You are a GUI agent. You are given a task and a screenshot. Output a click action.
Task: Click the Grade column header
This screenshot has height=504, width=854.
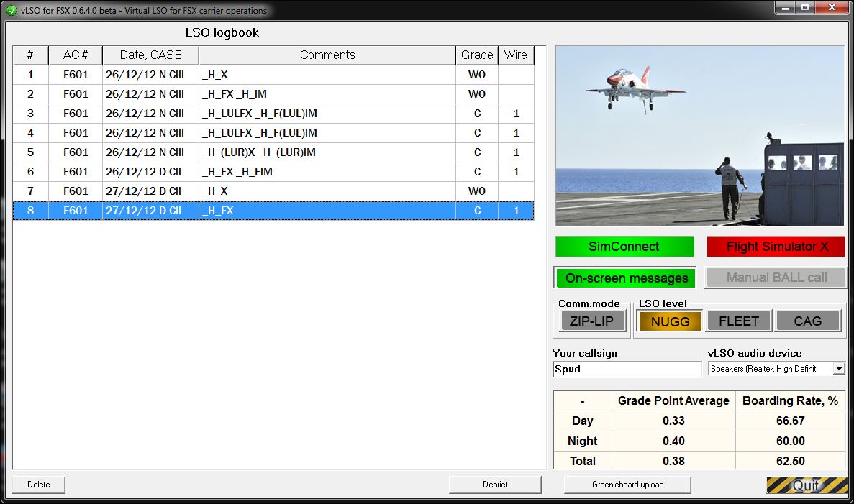pyautogui.click(x=477, y=55)
